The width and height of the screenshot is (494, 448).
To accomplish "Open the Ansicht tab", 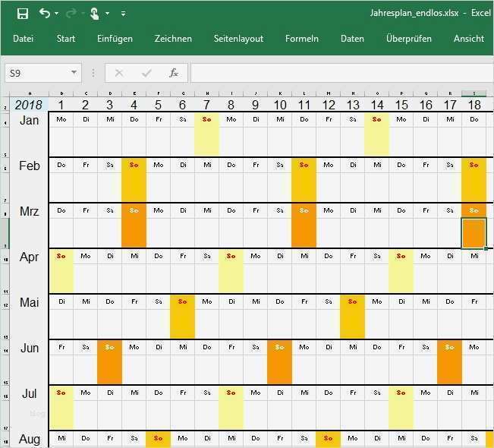I will coord(469,39).
